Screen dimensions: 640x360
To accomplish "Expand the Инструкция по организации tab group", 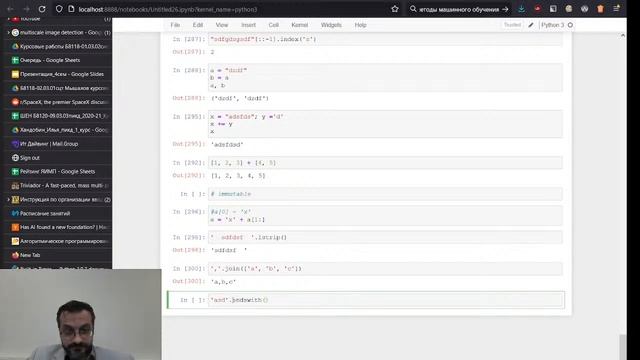I will [x=8, y=200].
